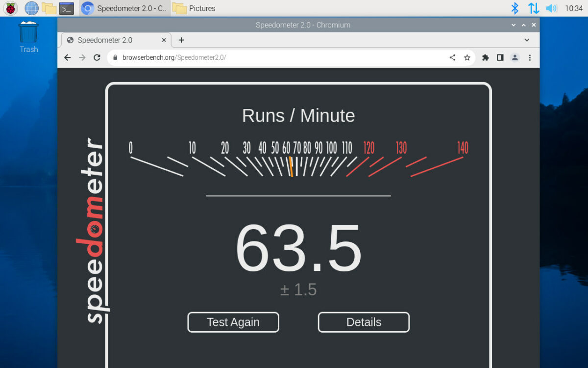Toggle the browser side panel

(x=500, y=57)
